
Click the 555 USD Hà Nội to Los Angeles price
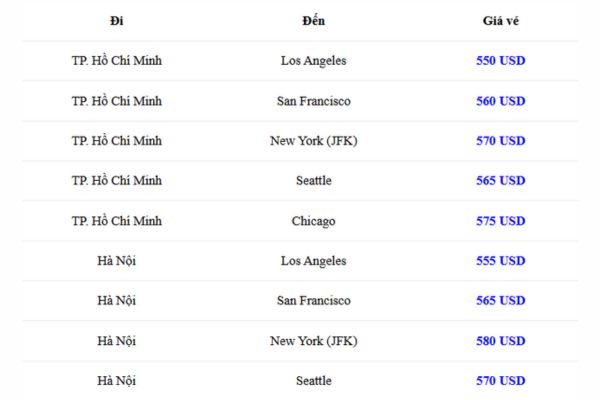coord(501,261)
